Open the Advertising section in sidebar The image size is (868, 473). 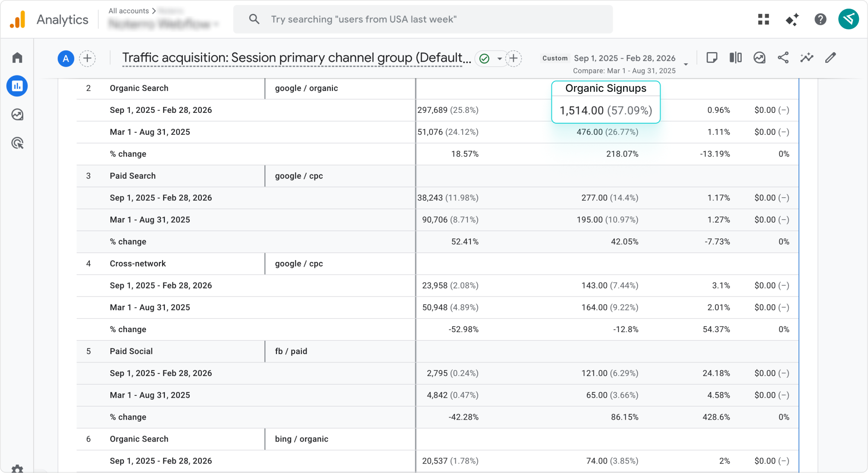17,143
